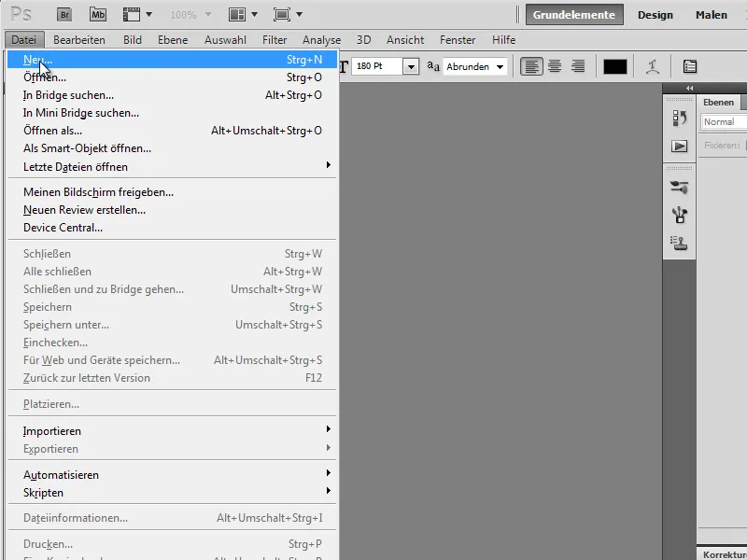Click the Photoshop Ps logo
This screenshot has width=747, height=560.
pos(21,14)
